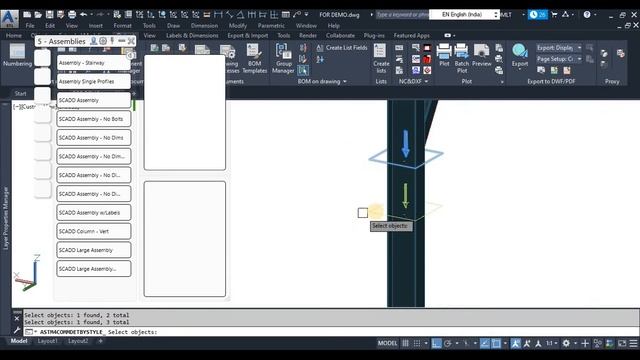Switch to Export & Import ribbon tab
This screenshot has width=640, height=360.
point(247,36)
